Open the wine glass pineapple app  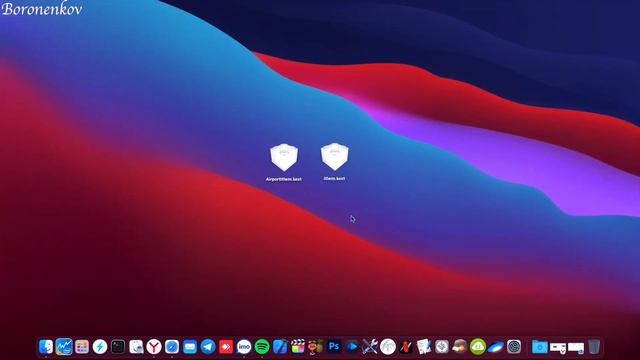pyautogui.click(x=316, y=347)
